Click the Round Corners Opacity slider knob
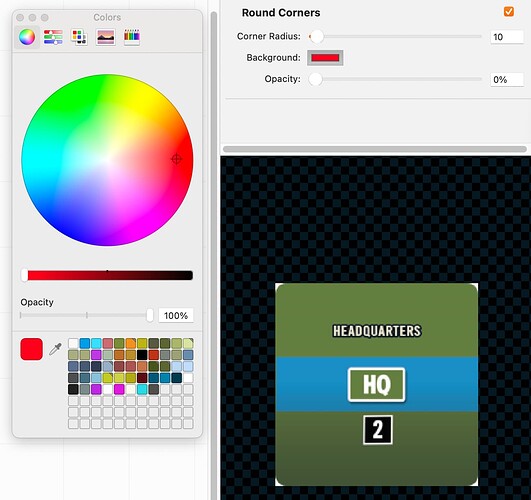 315,79
